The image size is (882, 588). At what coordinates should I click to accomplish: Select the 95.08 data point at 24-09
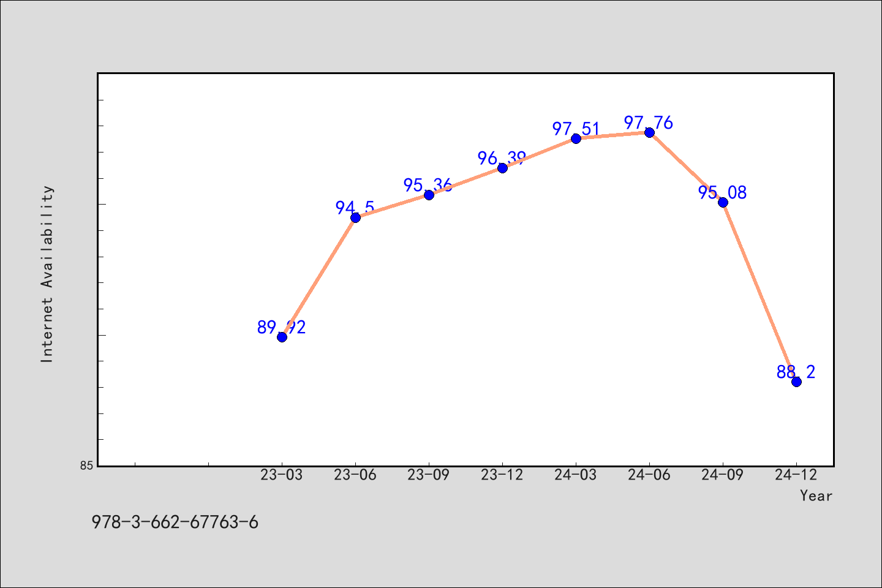coord(723,202)
